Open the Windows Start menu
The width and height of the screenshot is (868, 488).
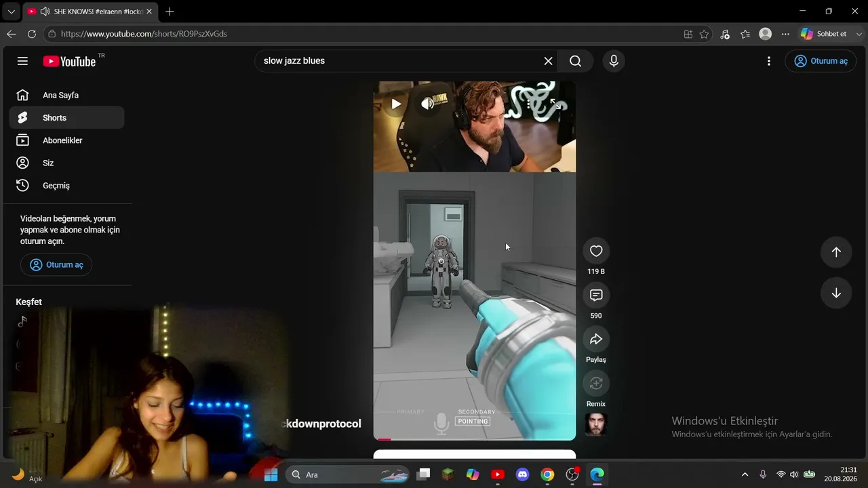coord(271,474)
